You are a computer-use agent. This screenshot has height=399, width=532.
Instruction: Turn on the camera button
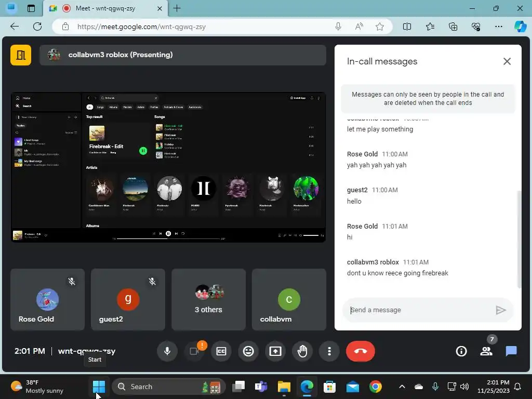(194, 351)
